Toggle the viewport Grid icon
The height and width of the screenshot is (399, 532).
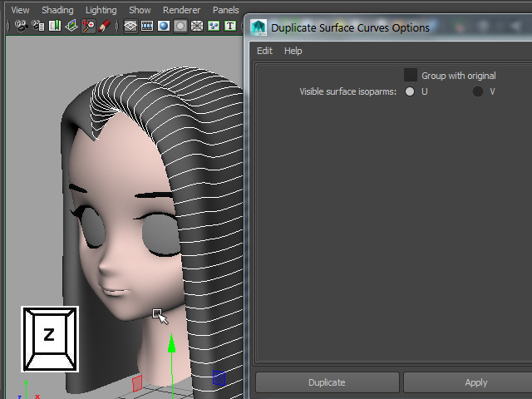pyautogui.click(x=131, y=26)
